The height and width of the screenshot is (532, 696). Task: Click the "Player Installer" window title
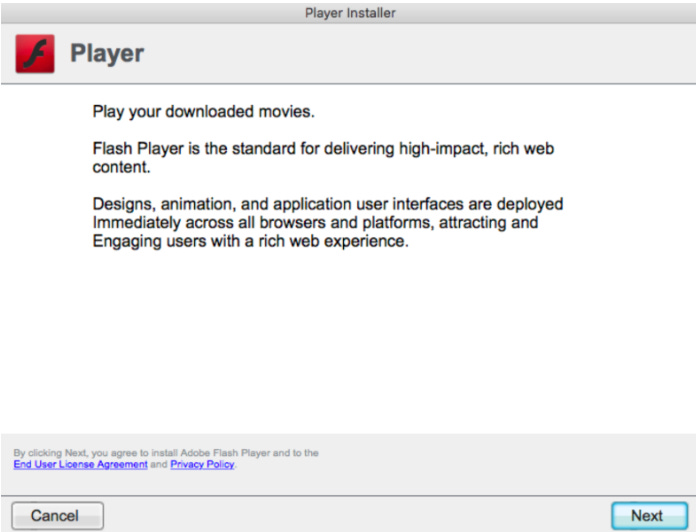350,13
